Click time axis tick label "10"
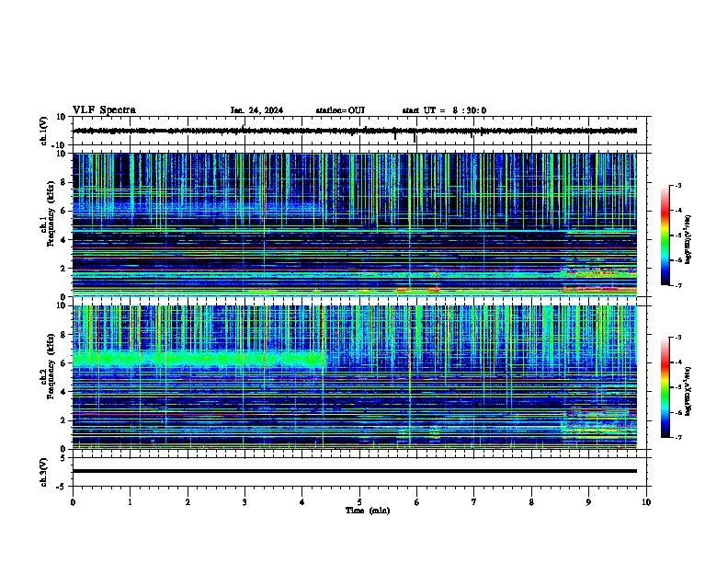The image size is (728, 563). coord(646,502)
